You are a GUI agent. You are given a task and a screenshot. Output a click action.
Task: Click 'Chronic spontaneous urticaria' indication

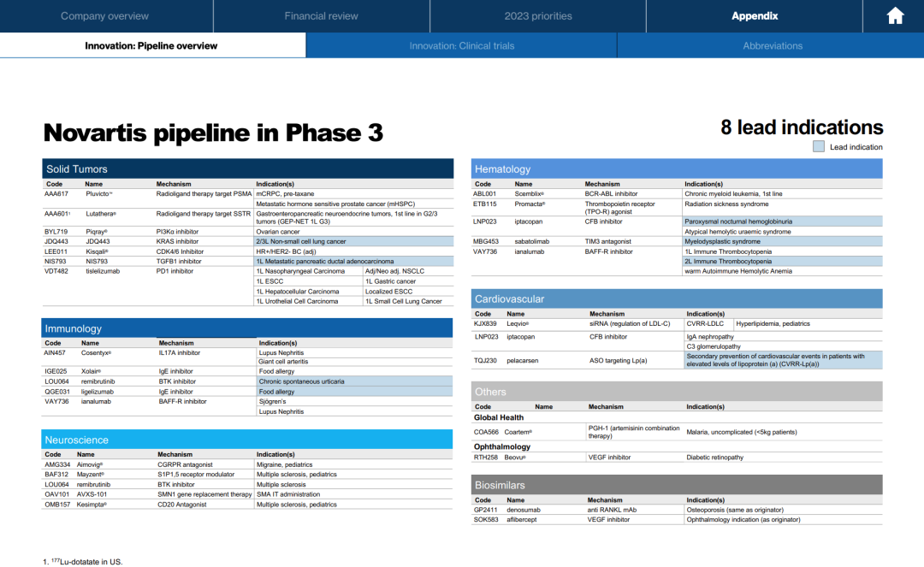[x=302, y=381]
